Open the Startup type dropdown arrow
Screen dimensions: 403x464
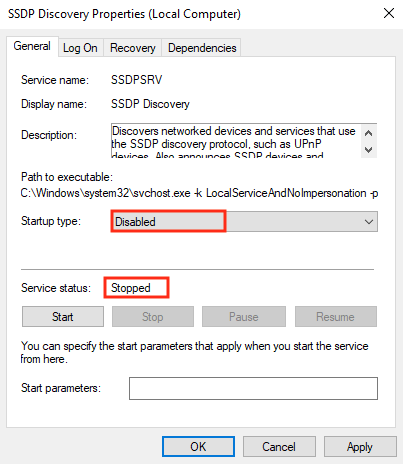coord(369,222)
